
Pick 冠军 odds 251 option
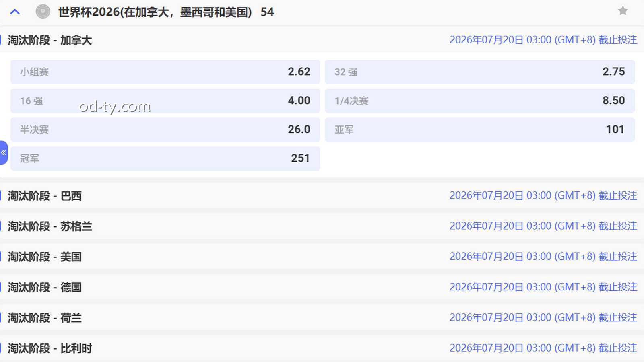(165, 158)
